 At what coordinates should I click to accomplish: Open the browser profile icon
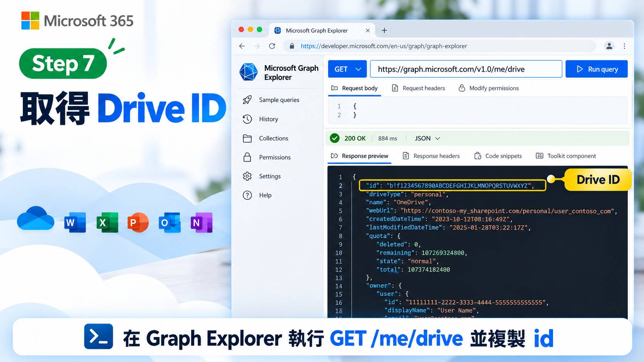click(x=609, y=46)
